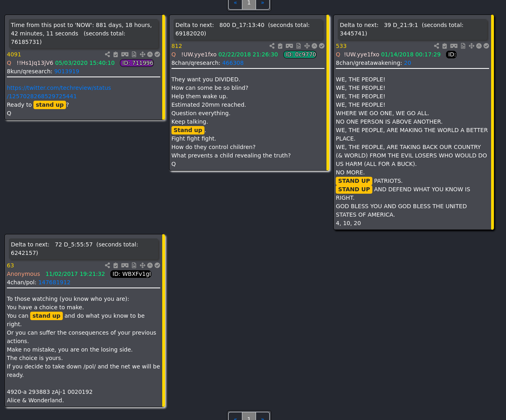Click timestamp 01/14/2018 00:17:29

[x=411, y=54]
